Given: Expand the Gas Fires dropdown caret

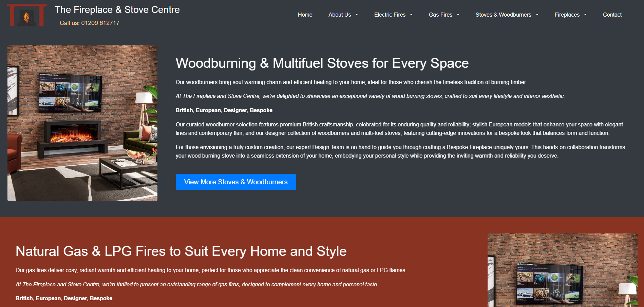Looking at the screenshot, I should click(458, 15).
